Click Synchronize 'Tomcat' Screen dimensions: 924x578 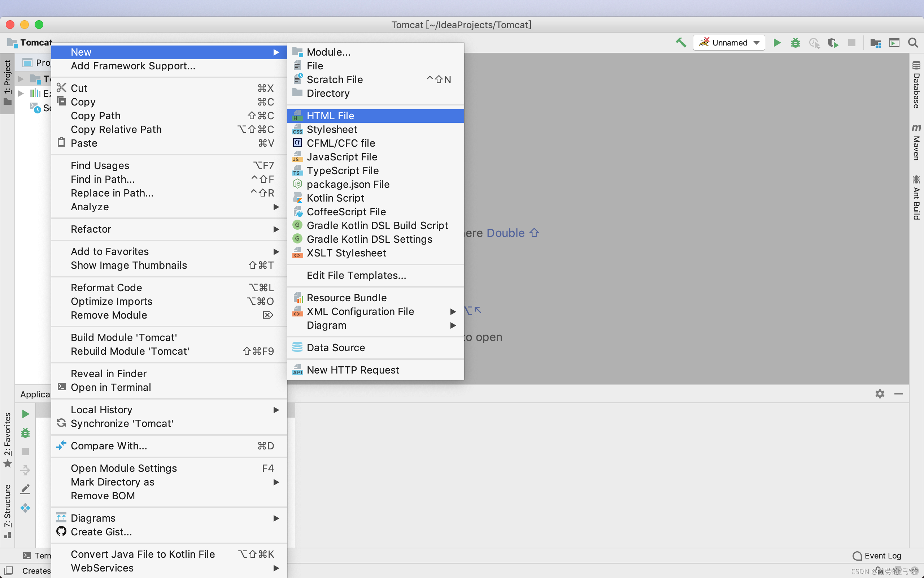pos(169,423)
